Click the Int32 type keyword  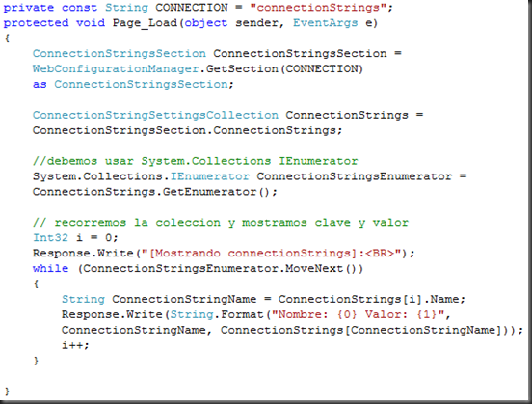50,237
